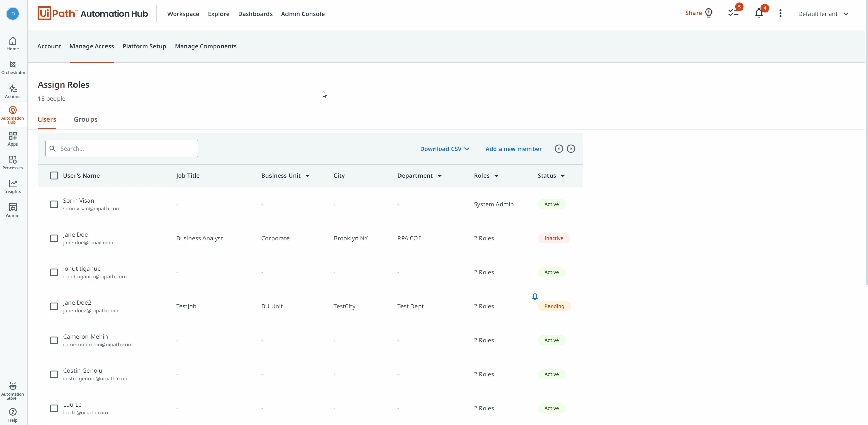Image resolution: width=868 pixels, height=425 pixels.
Task: Tick the Jane Doe2 row checkbox
Action: click(54, 306)
